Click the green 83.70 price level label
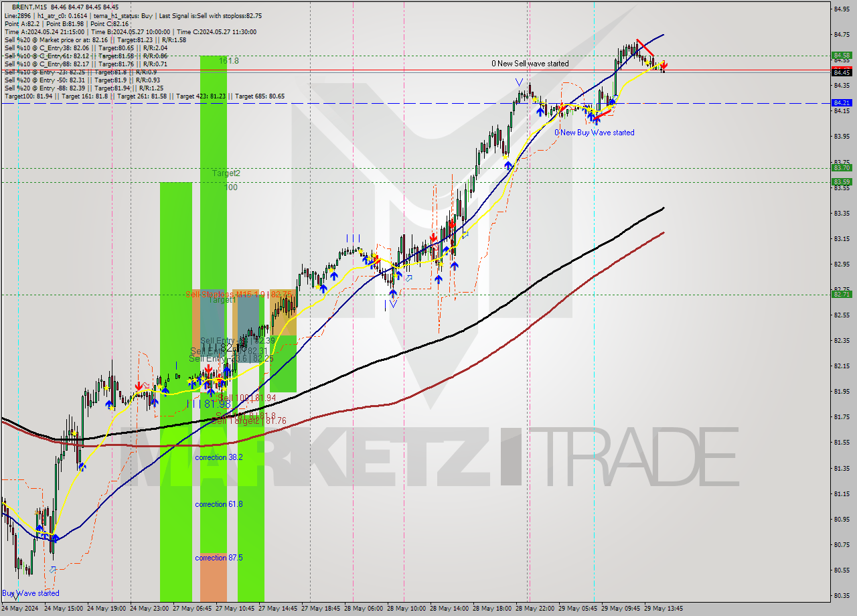Screen dimensions: 857x616 (842, 168)
